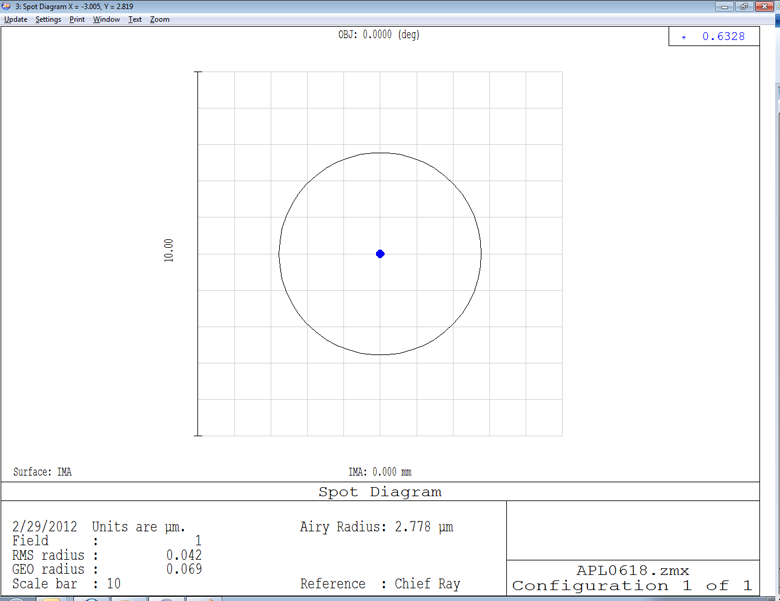Click the Spot Diagram window title icon
780x601 pixels.
click(x=7, y=6)
